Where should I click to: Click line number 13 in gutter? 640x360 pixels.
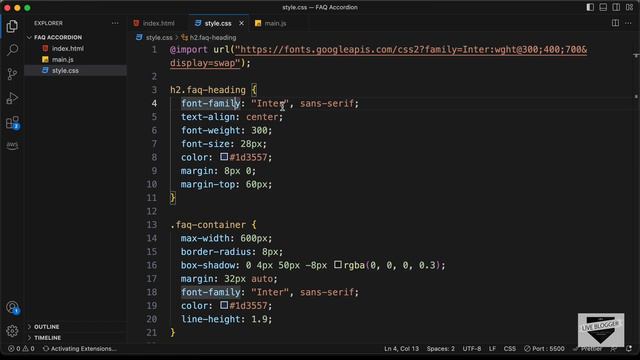(151, 224)
